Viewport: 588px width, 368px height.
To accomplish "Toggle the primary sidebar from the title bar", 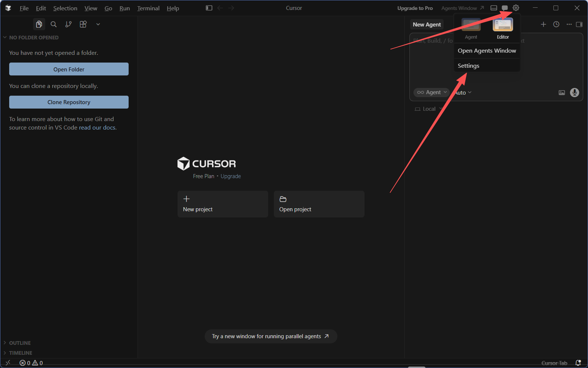I will pos(209,8).
